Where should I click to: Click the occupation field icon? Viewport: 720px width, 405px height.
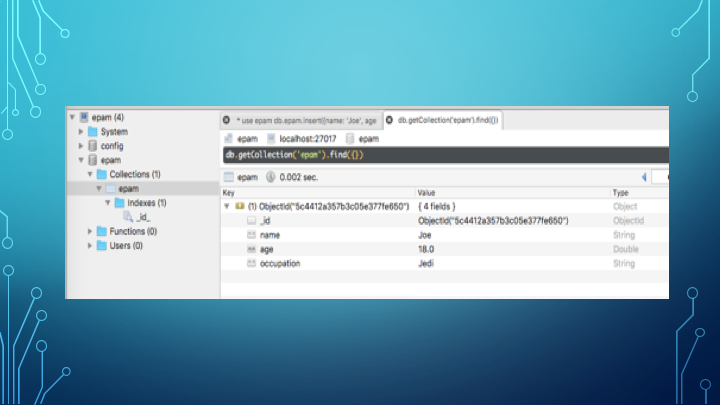(x=251, y=263)
